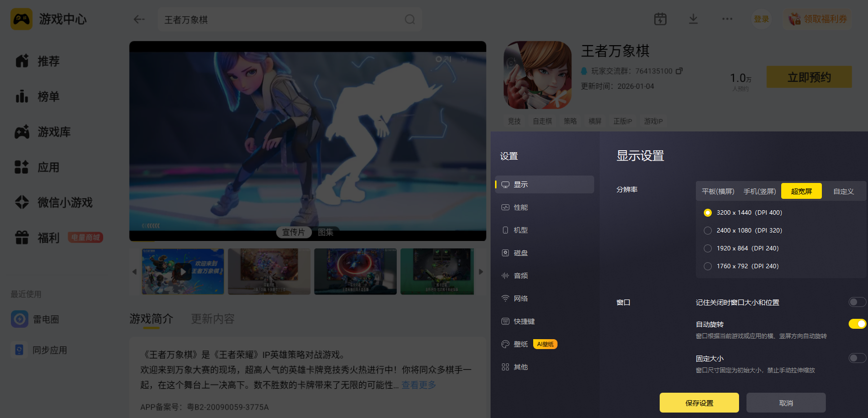This screenshot has height=418, width=868.
Task: Open the 推荐 section in sidebar
Action: (x=38, y=61)
